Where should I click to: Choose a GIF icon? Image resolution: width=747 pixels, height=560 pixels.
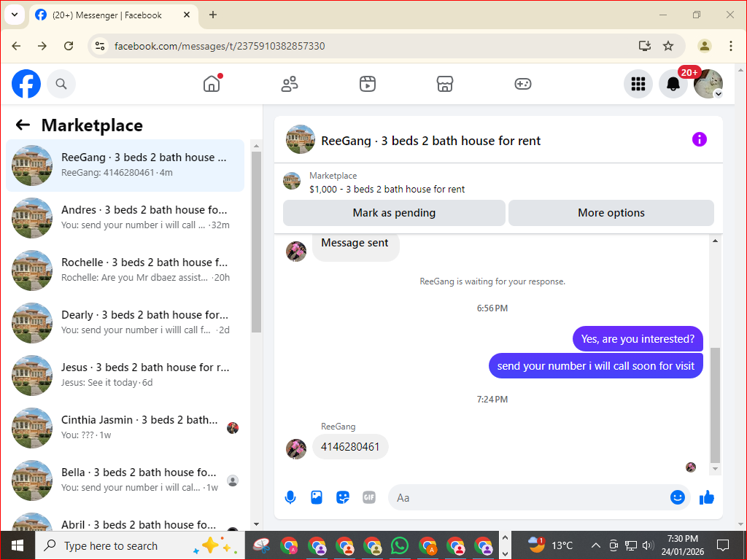[x=369, y=497]
